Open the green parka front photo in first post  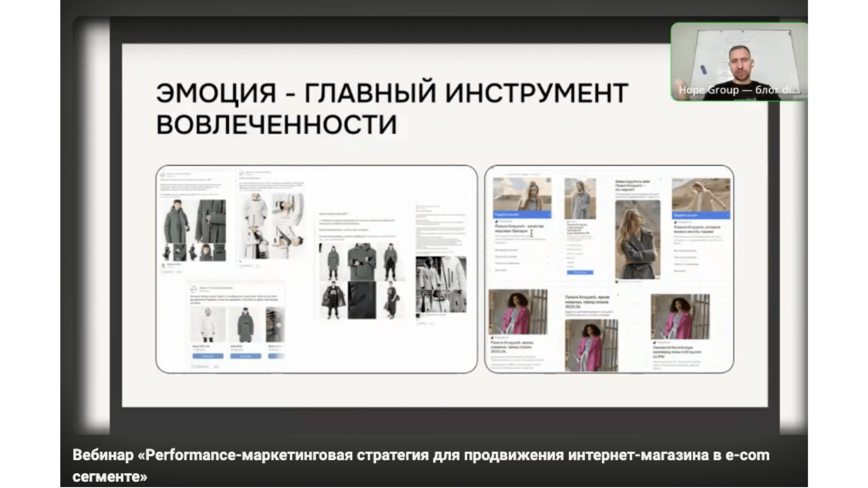pyautogui.click(x=177, y=221)
